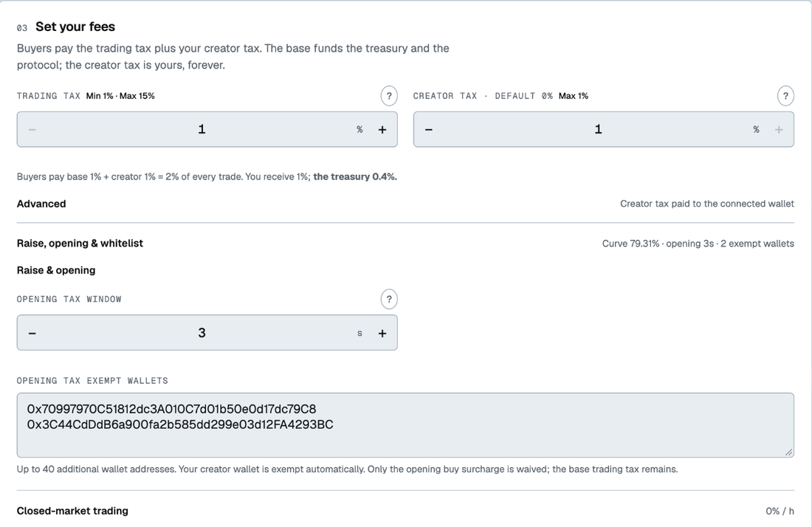Click the exempt wallets textarea

point(405,425)
